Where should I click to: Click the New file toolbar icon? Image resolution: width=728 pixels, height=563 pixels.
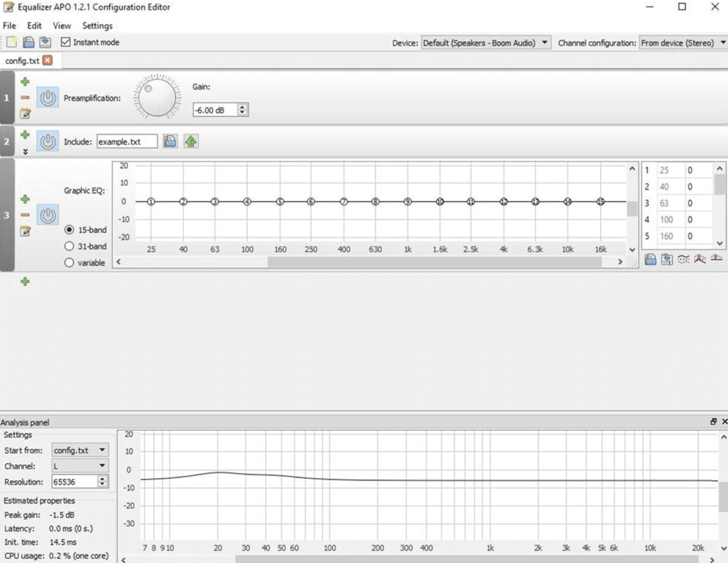[x=12, y=42]
